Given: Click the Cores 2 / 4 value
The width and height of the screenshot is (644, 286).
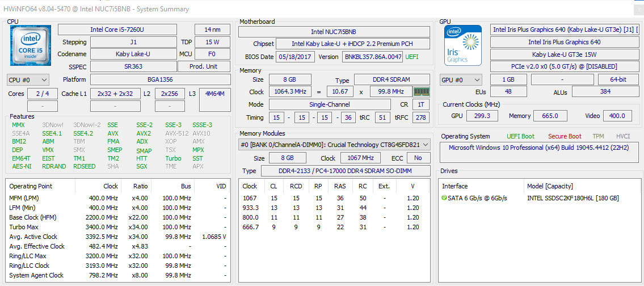Looking at the screenshot, I should point(43,94).
